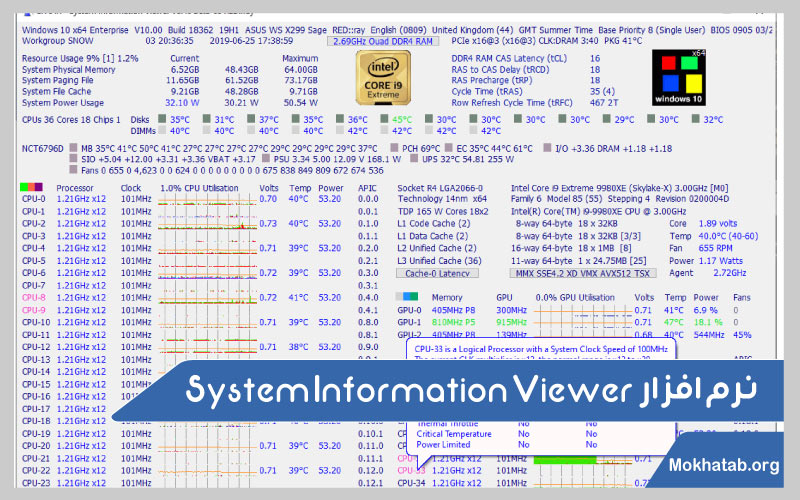Click the TDP 165 W Cores 18x2 text

443,211
